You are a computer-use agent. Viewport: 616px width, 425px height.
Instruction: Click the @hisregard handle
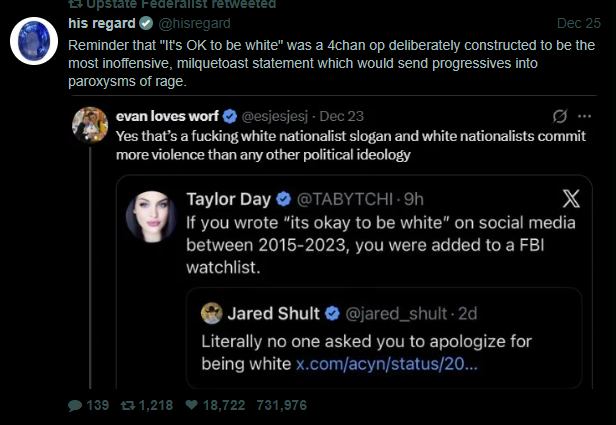(x=186, y=23)
